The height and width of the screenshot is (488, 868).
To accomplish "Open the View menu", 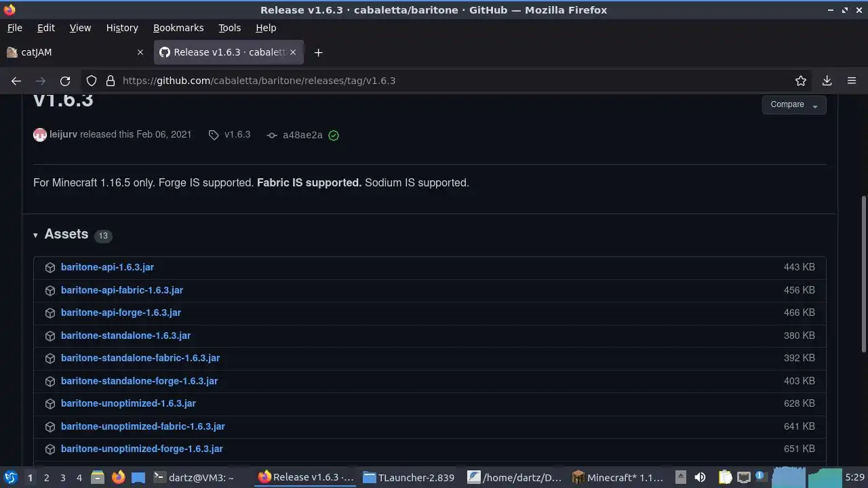I will click(x=80, y=28).
